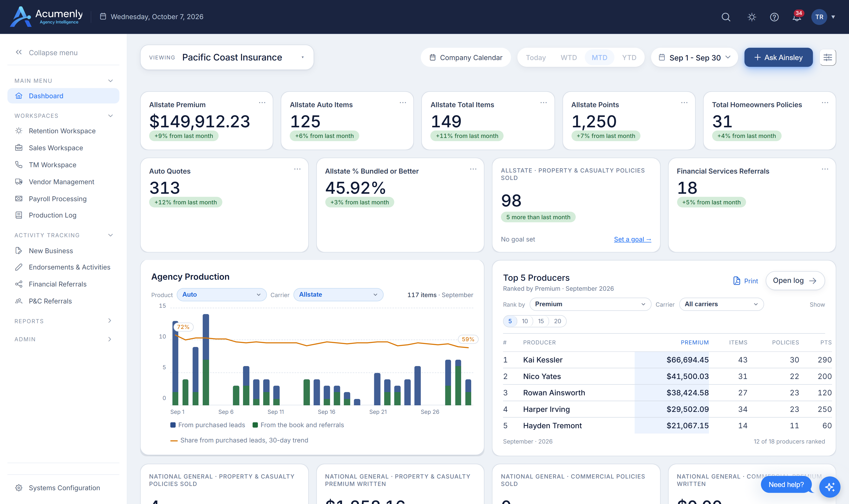
Task: Open the All carriers dropdown
Action: (x=721, y=304)
